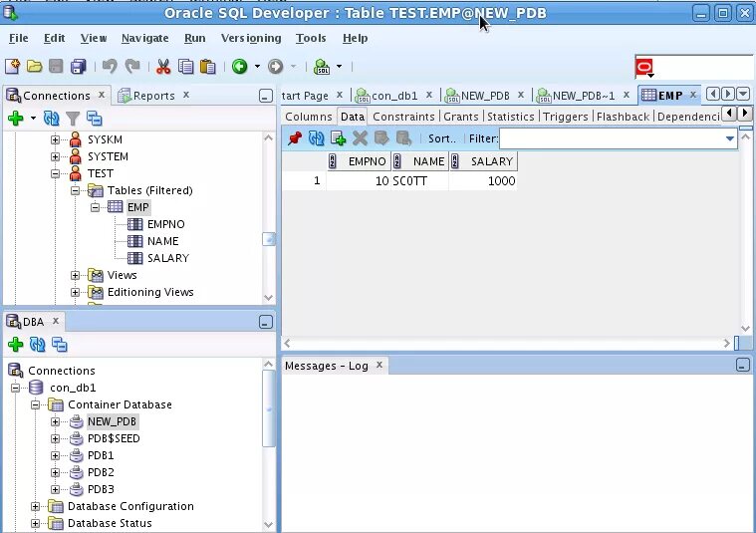Viewport: 756px width, 533px height.
Task: Open the Navigate menu
Action: point(145,38)
